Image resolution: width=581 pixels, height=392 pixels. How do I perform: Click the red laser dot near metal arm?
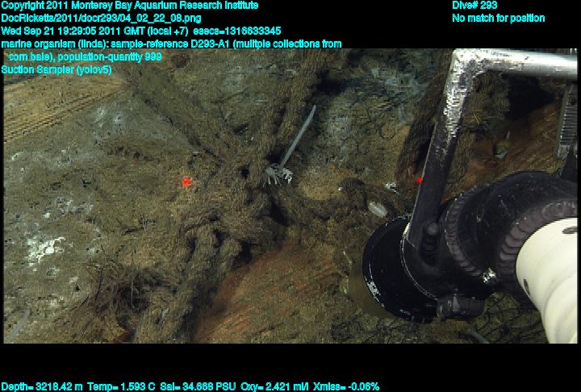[x=419, y=180]
